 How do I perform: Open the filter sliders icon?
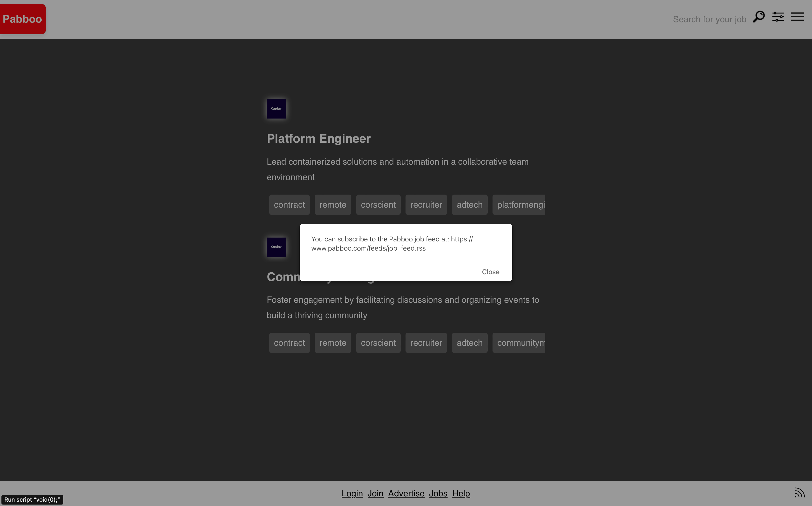click(778, 17)
